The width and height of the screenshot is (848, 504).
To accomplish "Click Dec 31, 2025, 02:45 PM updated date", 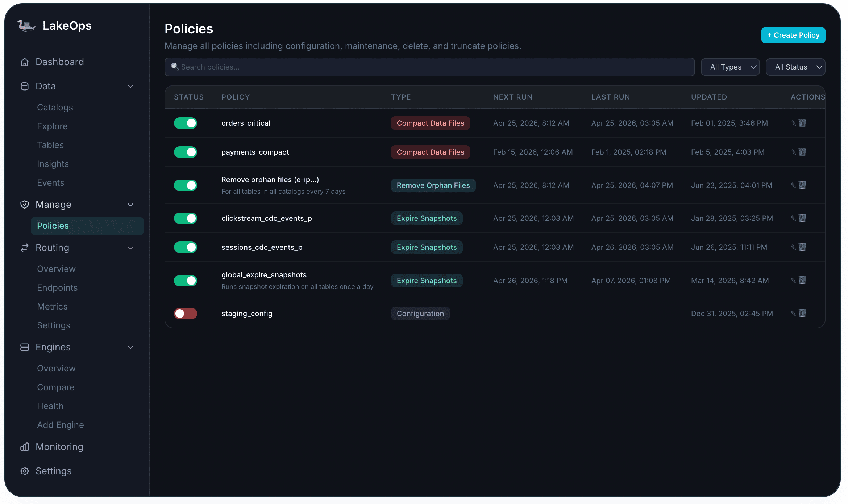I will point(732,314).
